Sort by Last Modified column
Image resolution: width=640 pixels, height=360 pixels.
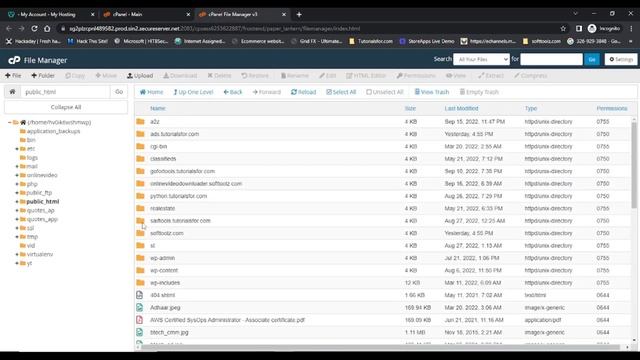click(461, 108)
